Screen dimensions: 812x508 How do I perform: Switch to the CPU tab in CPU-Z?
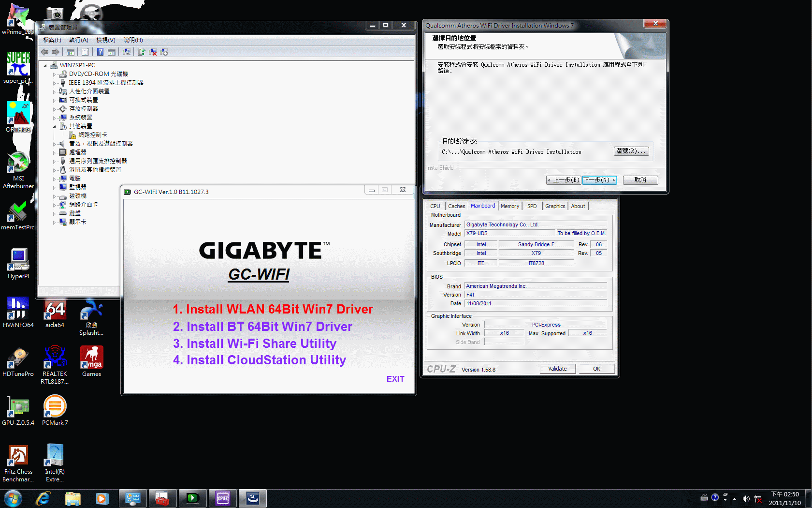pos(435,206)
